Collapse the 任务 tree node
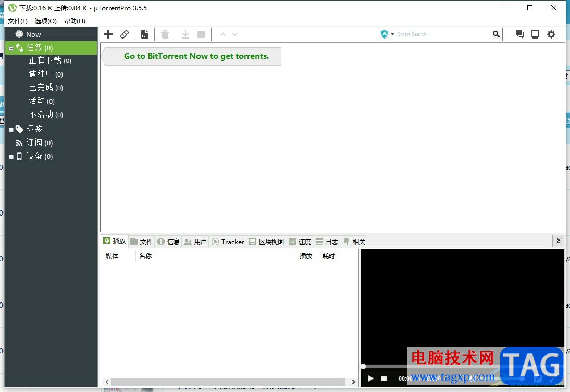The image size is (570, 392). (x=11, y=48)
